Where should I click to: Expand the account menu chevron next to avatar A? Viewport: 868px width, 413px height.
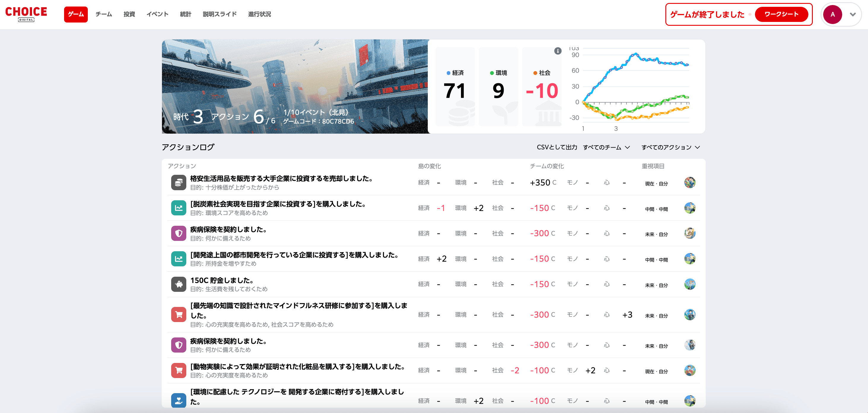pos(853,15)
